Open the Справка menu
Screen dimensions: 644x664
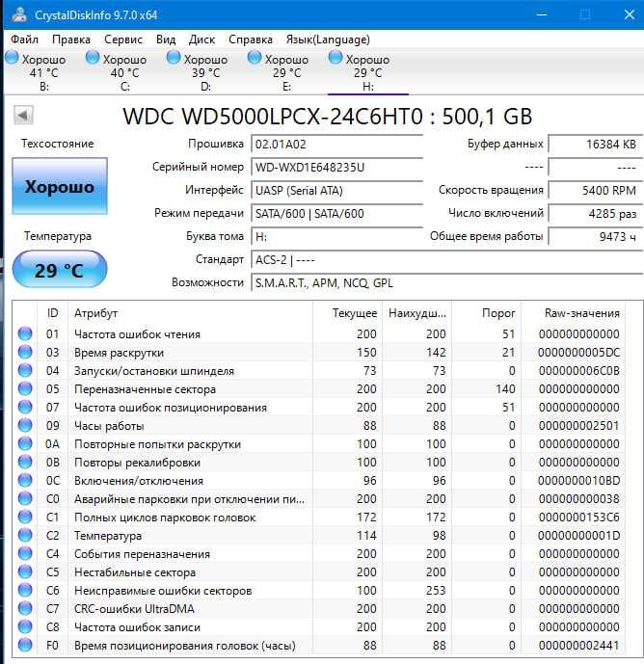pos(251,40)
